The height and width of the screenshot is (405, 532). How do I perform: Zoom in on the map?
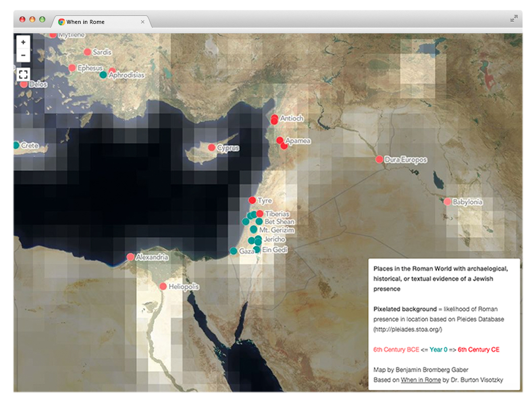pos(23,42)
